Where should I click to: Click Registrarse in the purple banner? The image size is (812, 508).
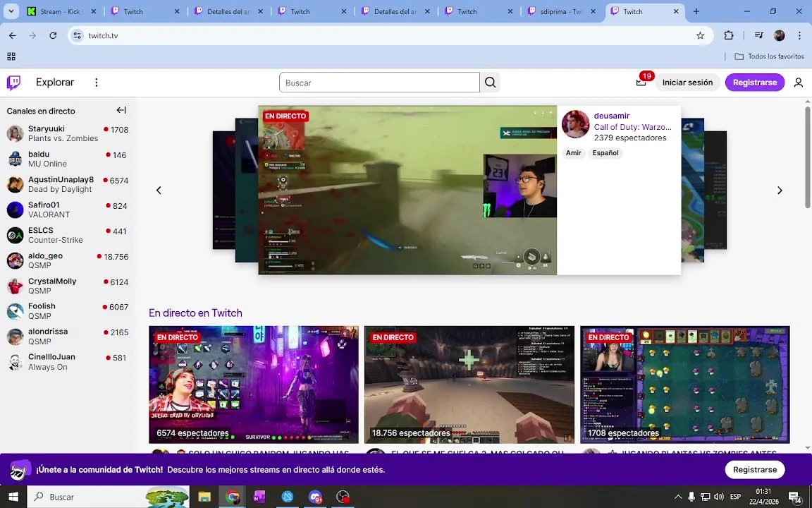coord(754,470)
